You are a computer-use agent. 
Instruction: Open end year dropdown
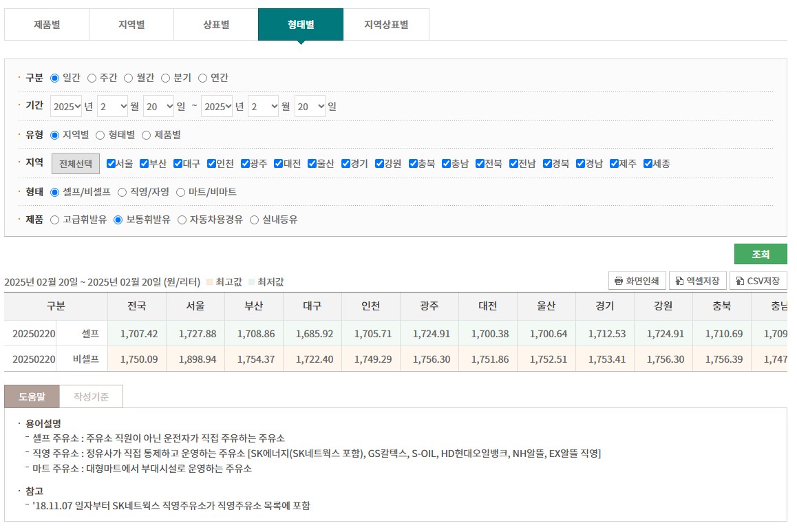pos(217,106)
